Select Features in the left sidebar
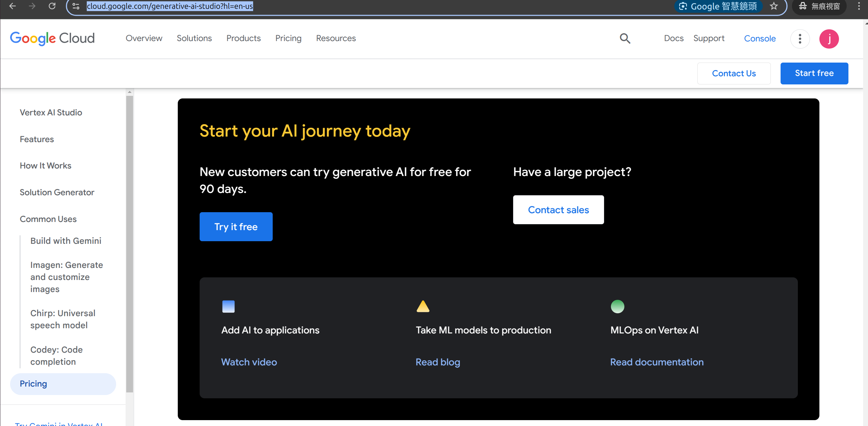Viewport: 868px width, 426px height. click(37, 139)
